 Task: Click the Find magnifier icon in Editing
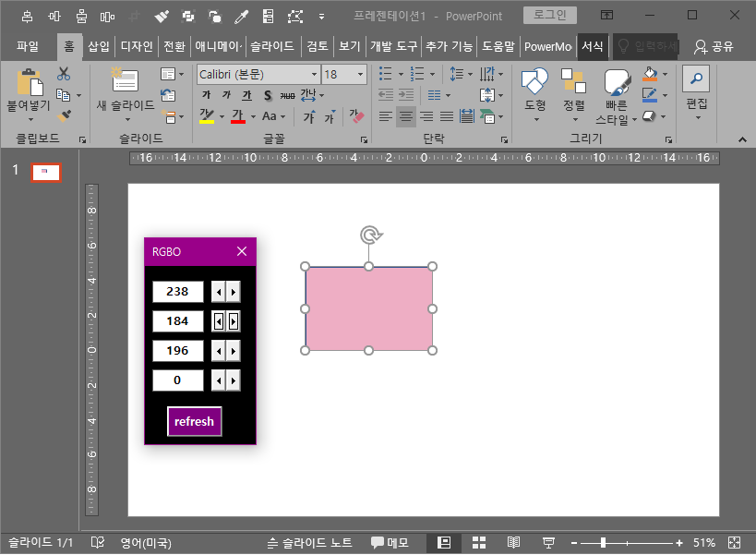[x=696, y=78]
